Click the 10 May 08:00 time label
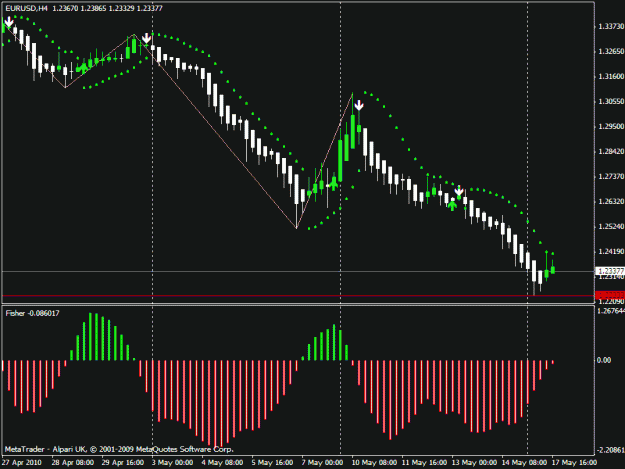625x469 pixels. click(x=374, y=462)
